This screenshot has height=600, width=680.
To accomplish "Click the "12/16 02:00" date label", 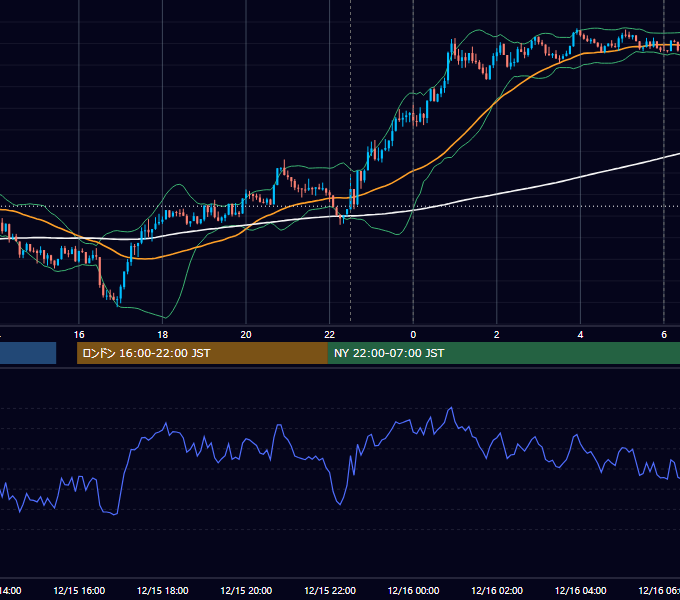I will point(497,590).
